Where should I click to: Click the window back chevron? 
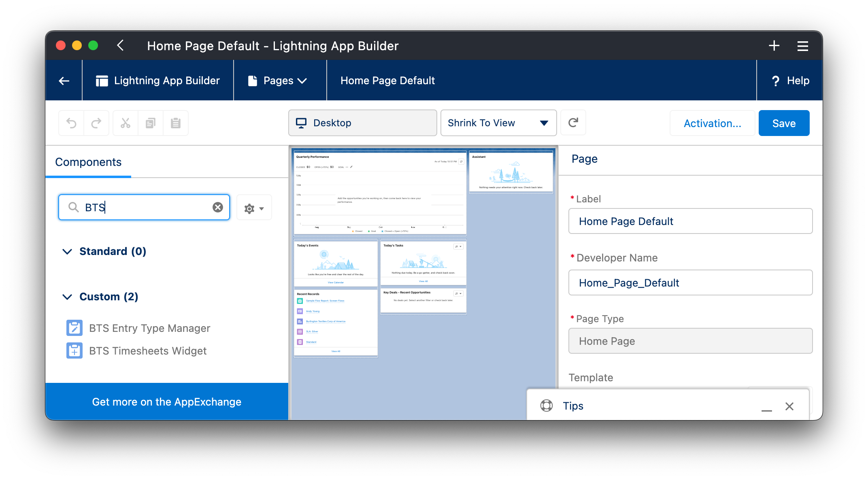tap(120, 45)
